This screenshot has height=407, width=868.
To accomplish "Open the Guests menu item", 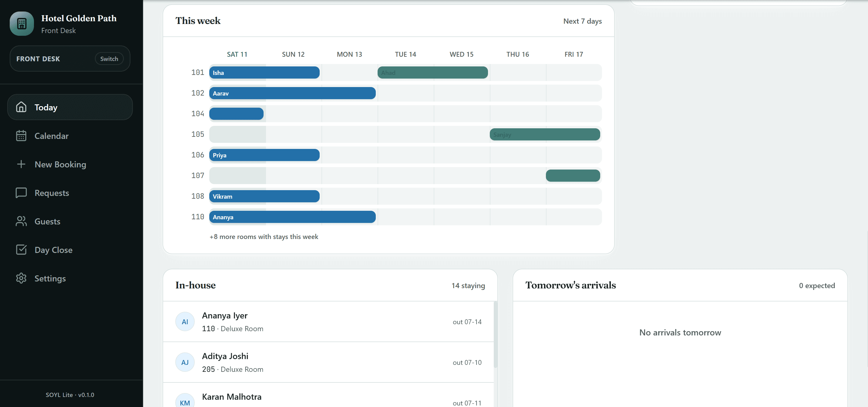I will (70, 221).
